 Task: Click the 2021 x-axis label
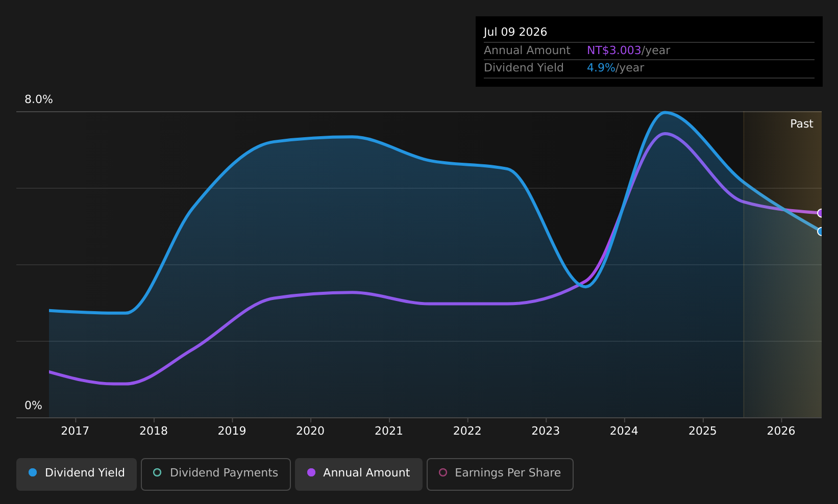click(x=389, y=431)
